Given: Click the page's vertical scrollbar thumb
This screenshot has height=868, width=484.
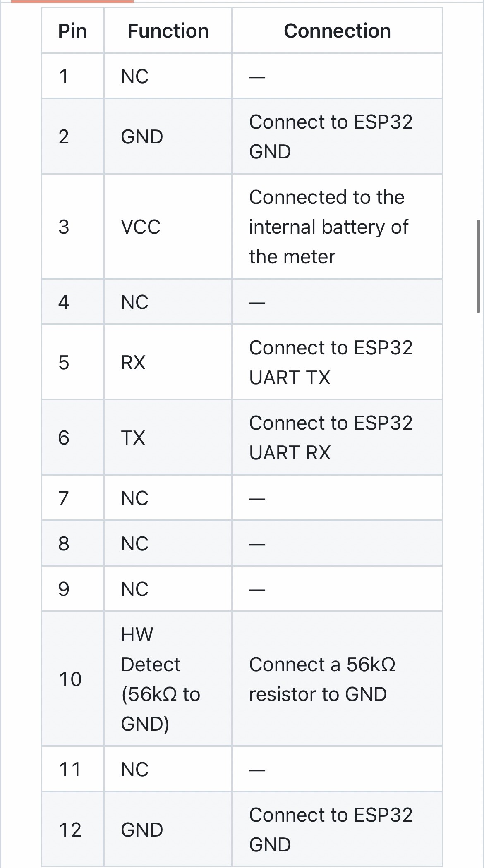Looking at the screenshot, I should 478,266.
